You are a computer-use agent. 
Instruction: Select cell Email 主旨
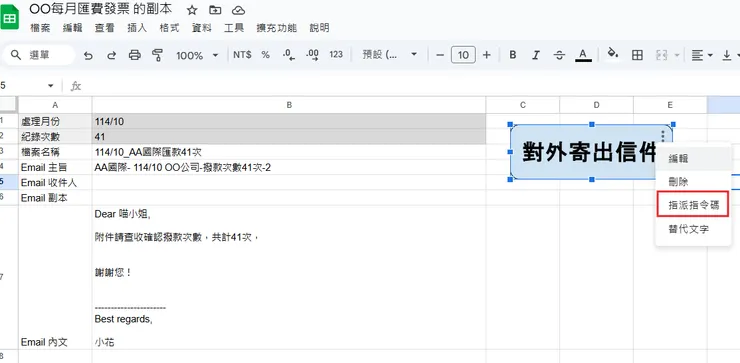click(55, 167)
